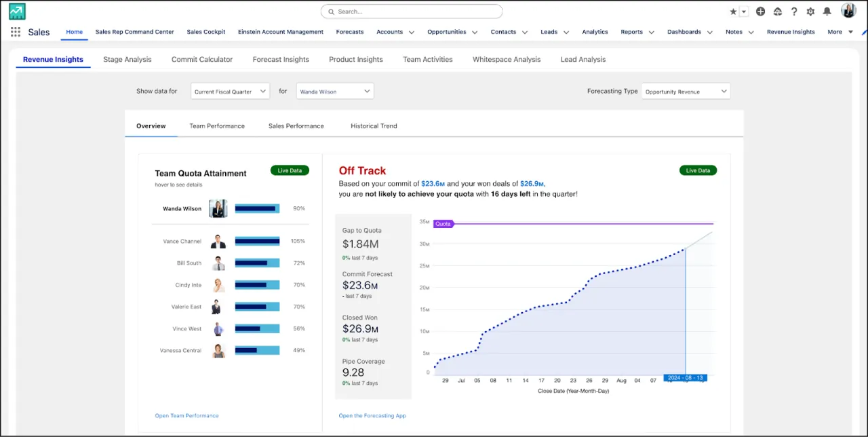The height and width of the screenshot is (437, 868).
Task: Go to Sales Rep Command Center
Action: (134, 32)
